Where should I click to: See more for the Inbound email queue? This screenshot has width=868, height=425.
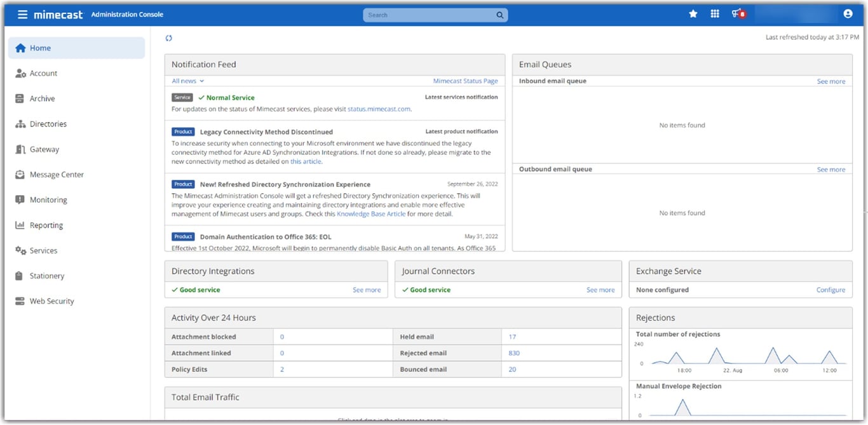(x=831, y=81)
